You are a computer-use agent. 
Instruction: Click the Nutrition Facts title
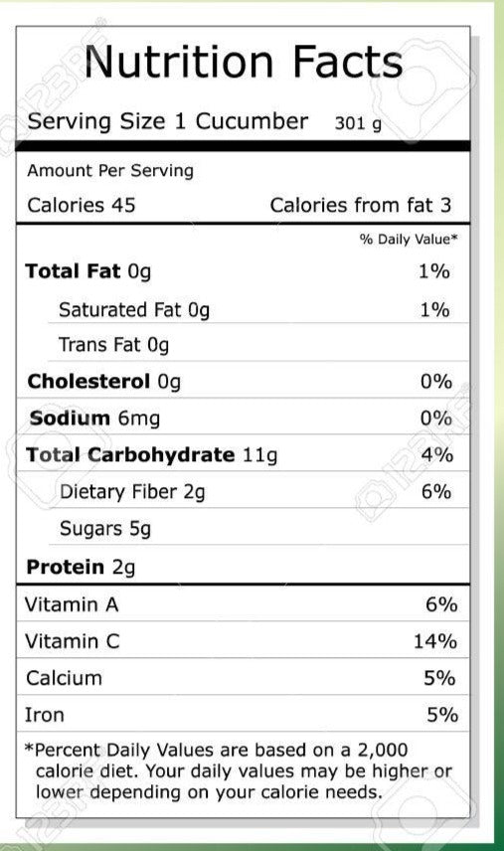coord(244,62)
